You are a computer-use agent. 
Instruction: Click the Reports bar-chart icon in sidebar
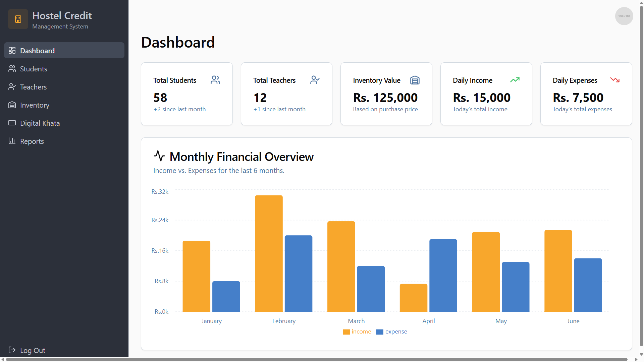click(12, 141)
